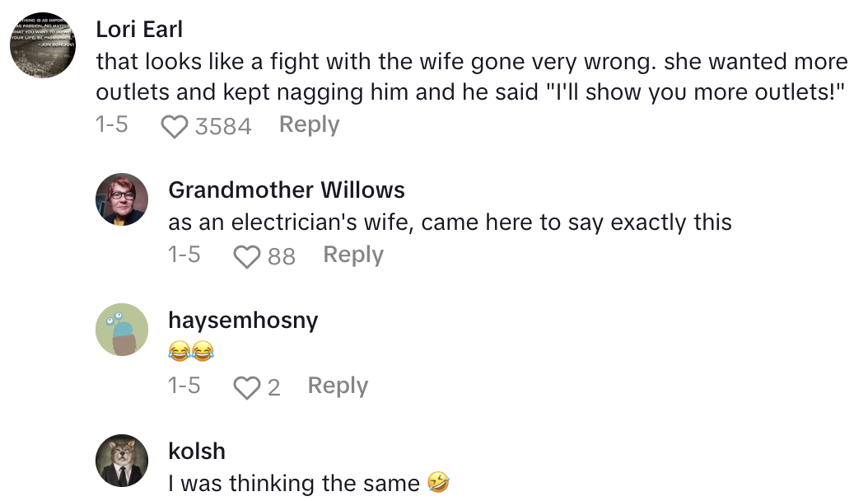Reply to haysemhosny's comment
868x501 pixels.
(338, 385)
